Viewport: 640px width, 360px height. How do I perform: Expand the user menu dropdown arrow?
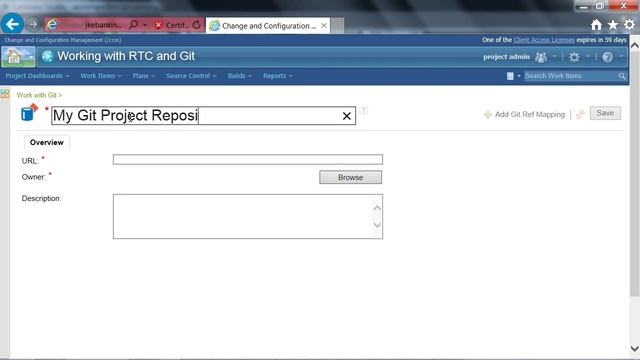point(554,57)
